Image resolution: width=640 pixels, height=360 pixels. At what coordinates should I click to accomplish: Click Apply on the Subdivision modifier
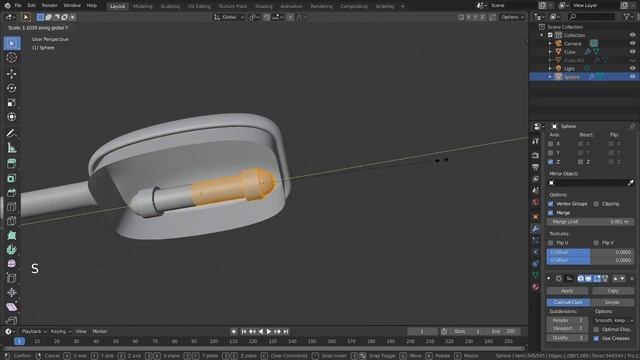pyautogui.click(x=567, y=291)
